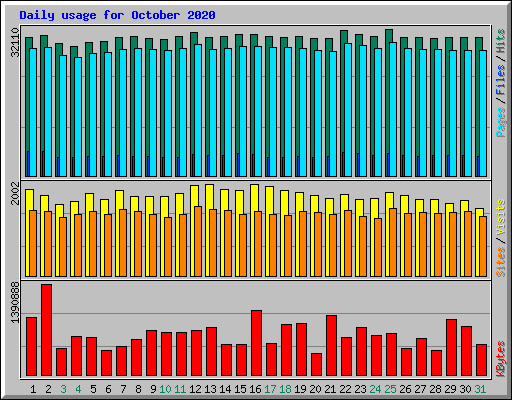Click the 32110 hits axis value

click(x=15, y=42)
